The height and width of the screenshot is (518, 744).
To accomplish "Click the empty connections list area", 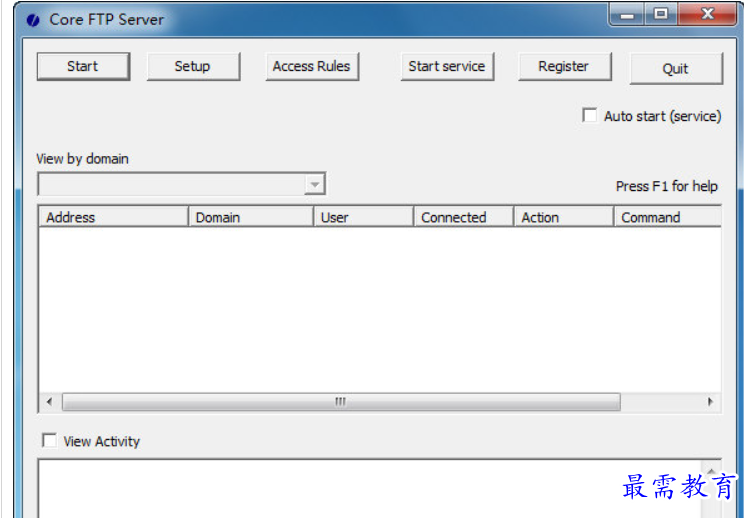I will 380,310.
